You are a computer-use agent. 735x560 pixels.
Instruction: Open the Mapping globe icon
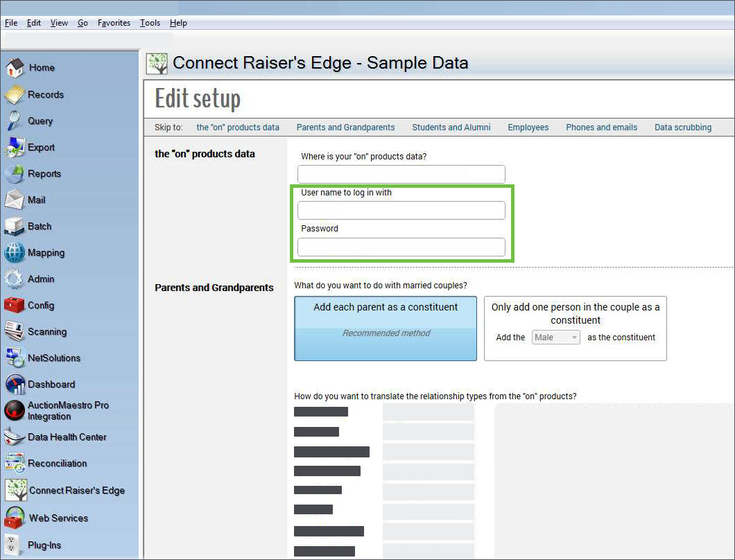click(15, 252)
